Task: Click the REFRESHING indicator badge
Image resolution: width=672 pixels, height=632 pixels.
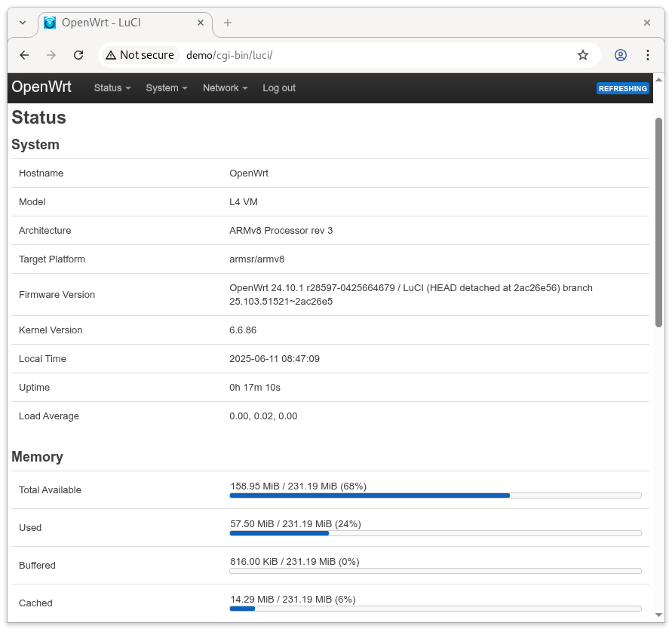Action: click(622, 88)
